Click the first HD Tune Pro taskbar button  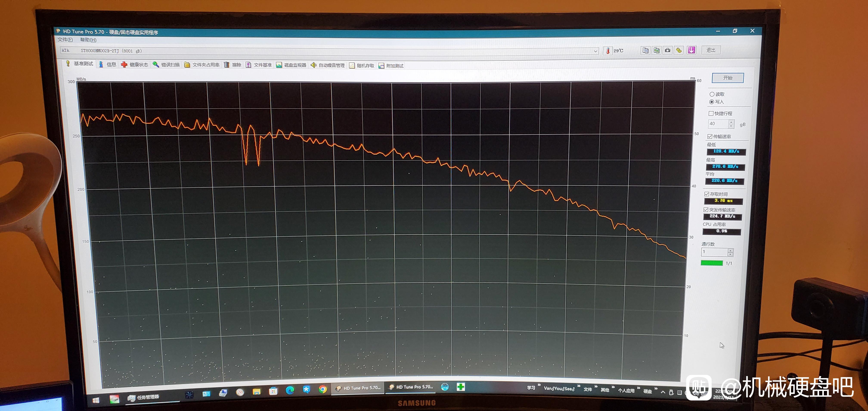click(358, 388)
